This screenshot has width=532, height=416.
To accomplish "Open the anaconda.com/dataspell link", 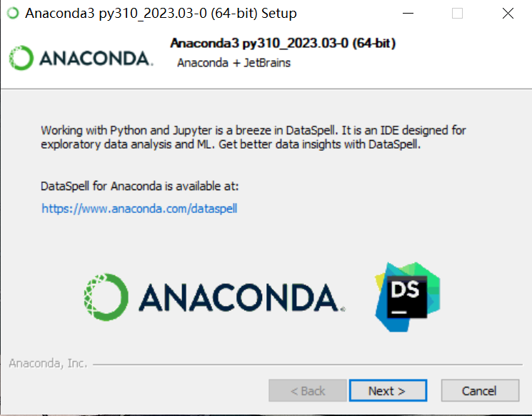I will click(139, 208).
